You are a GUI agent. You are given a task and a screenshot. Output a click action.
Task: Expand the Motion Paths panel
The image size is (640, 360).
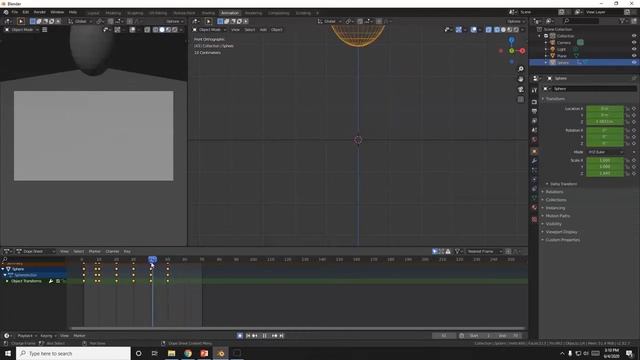(x=557, y=216)
